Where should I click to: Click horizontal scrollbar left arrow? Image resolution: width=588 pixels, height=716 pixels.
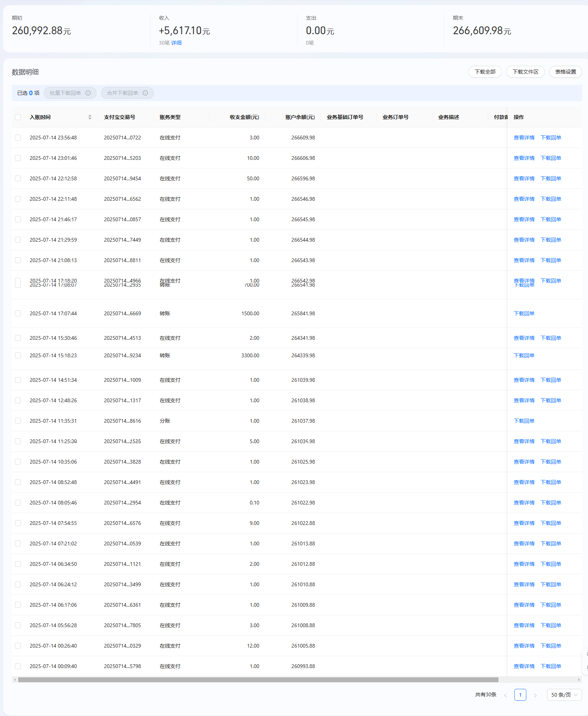pos(15,680)
